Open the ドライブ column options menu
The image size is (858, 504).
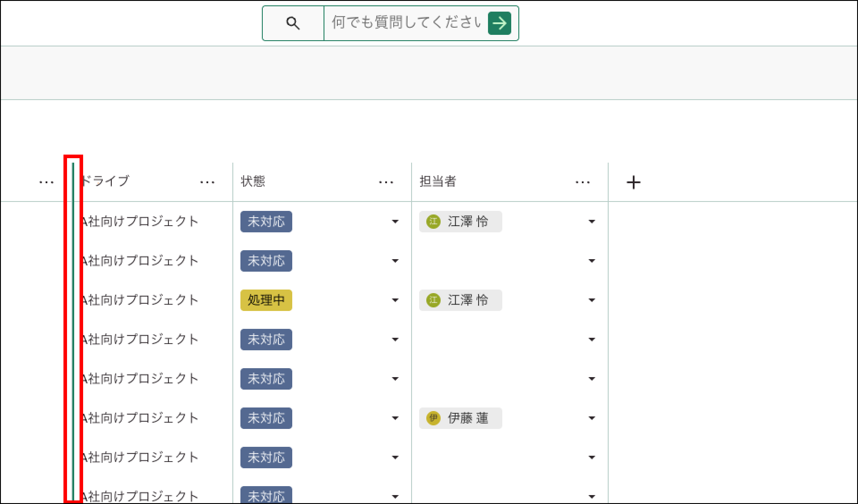(207, 182)
